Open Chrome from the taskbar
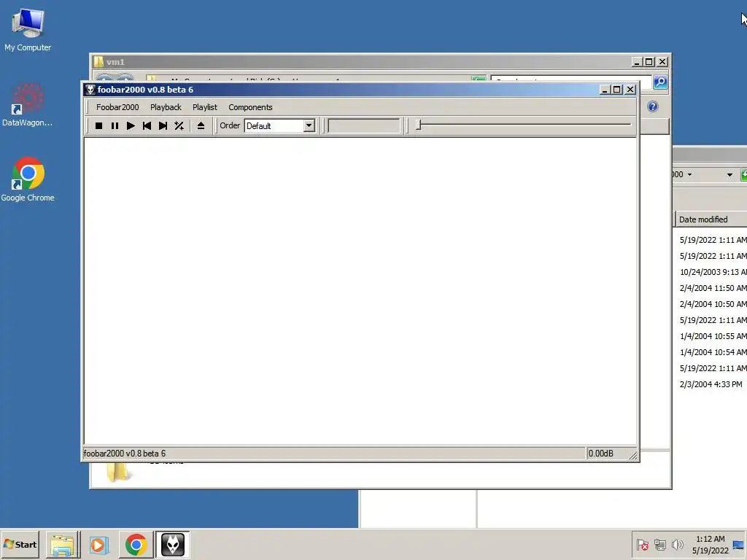747x560 pixels. click(x=136, y=545)
